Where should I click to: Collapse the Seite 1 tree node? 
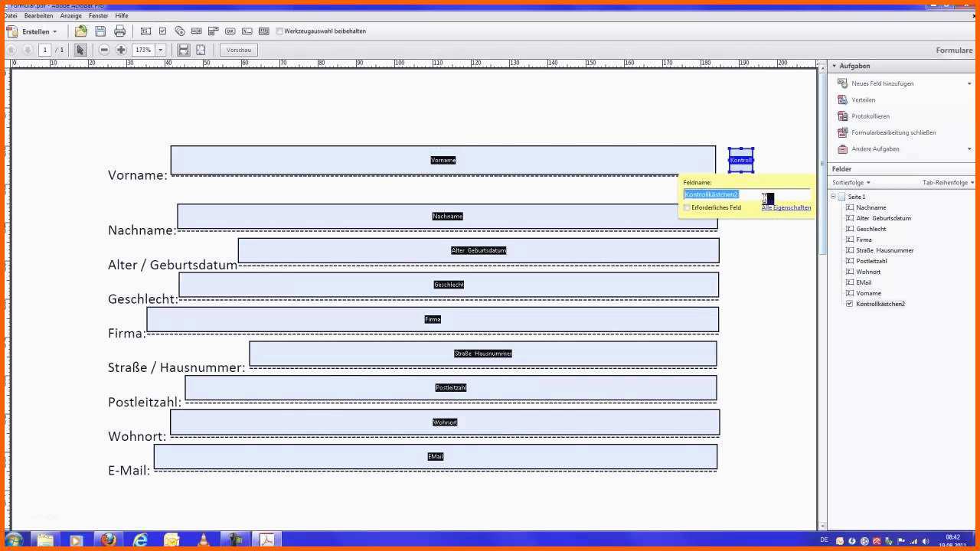[x=833, y=197]
